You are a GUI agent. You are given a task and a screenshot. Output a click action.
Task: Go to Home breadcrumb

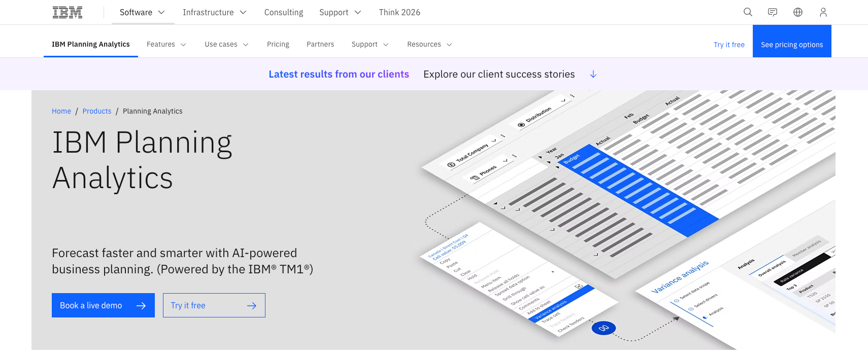click(61, 111)
